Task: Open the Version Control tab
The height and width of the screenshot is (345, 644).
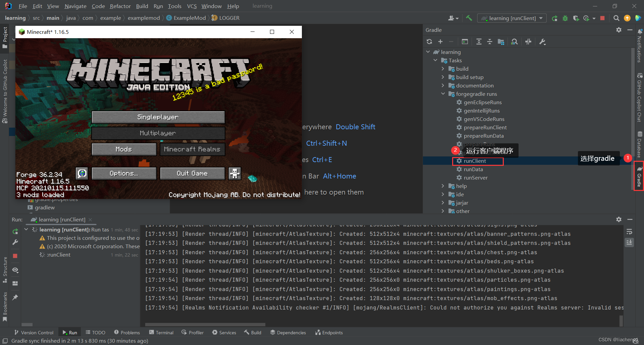Action: coord(34,333)
